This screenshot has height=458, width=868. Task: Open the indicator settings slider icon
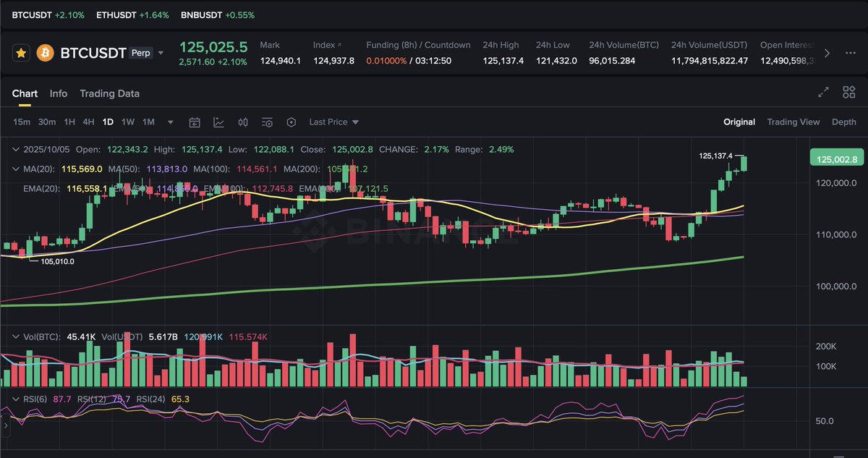coord(267,122)
